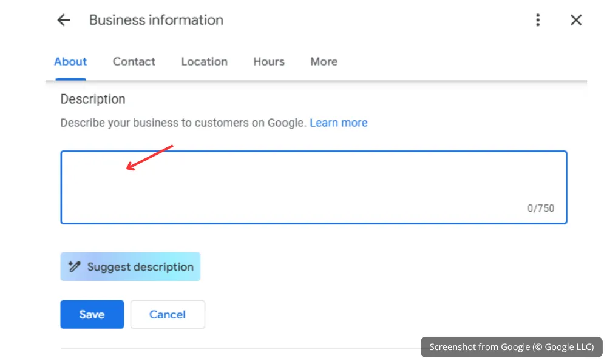
Task: Cancel editing the description
Action: (168, 314)
